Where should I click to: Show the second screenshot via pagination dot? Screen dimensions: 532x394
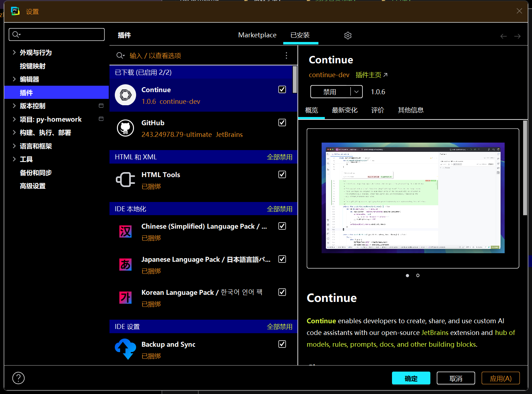tap(418, 276)
